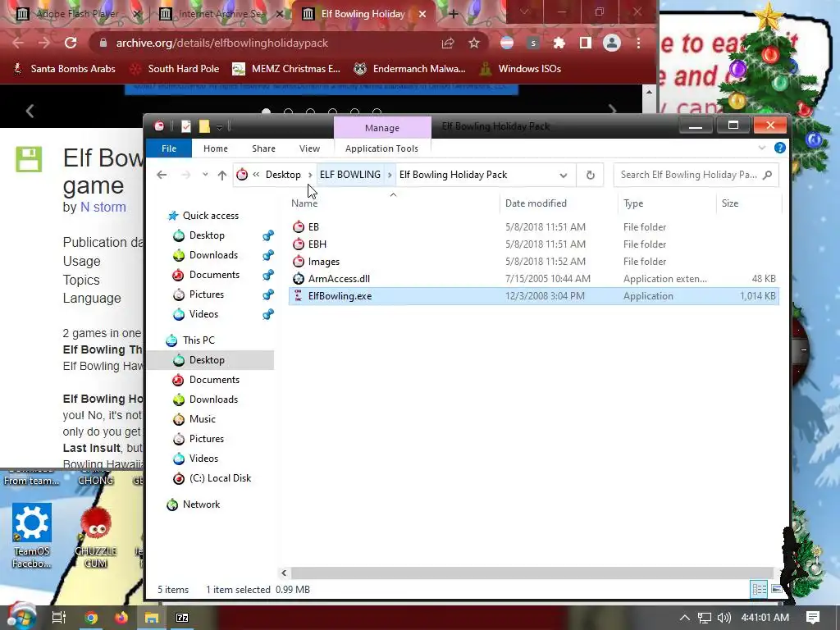
Task: Click the search magnifier in Explorer
Action: (x=767, y=175)
